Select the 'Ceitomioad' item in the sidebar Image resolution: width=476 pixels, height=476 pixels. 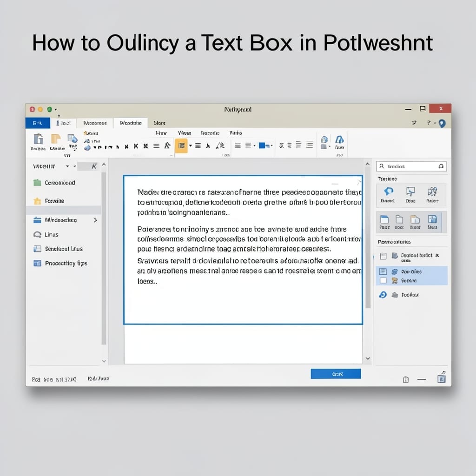tap(63, 182)
